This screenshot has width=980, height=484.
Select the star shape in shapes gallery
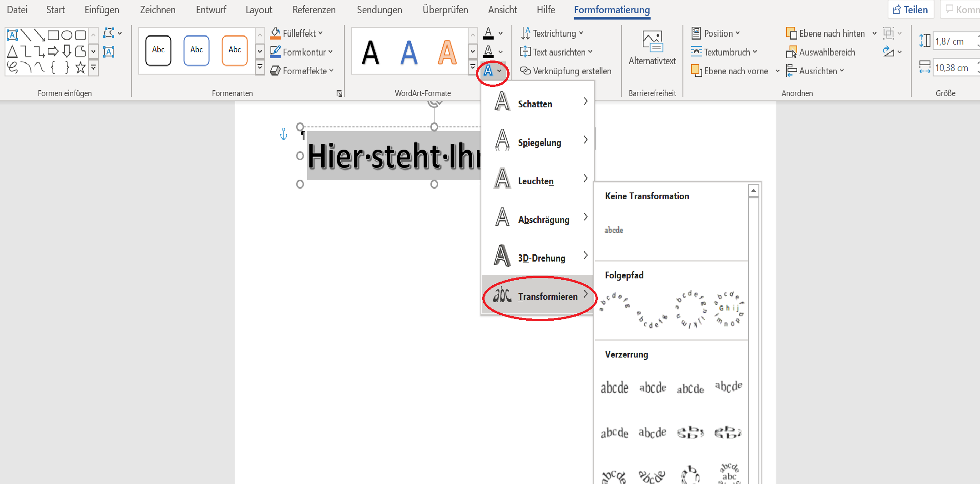(x=81, y=68)
